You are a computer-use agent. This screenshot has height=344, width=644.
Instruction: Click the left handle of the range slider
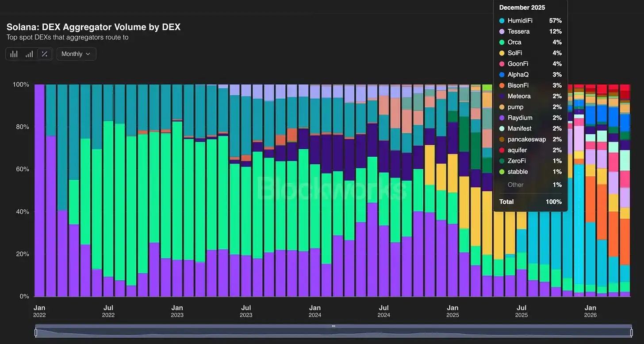point(36,332)
